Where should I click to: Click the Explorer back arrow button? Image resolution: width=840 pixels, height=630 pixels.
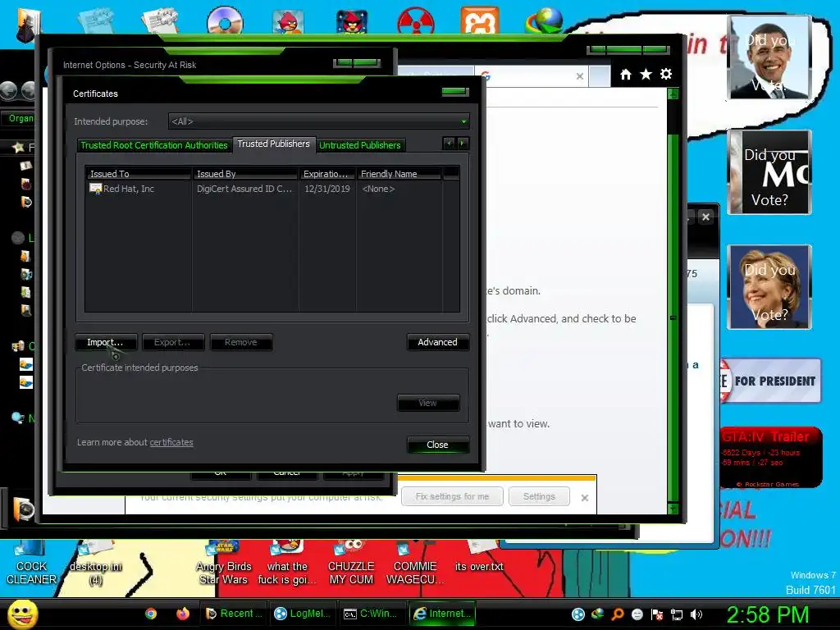[x=8, y=90]
